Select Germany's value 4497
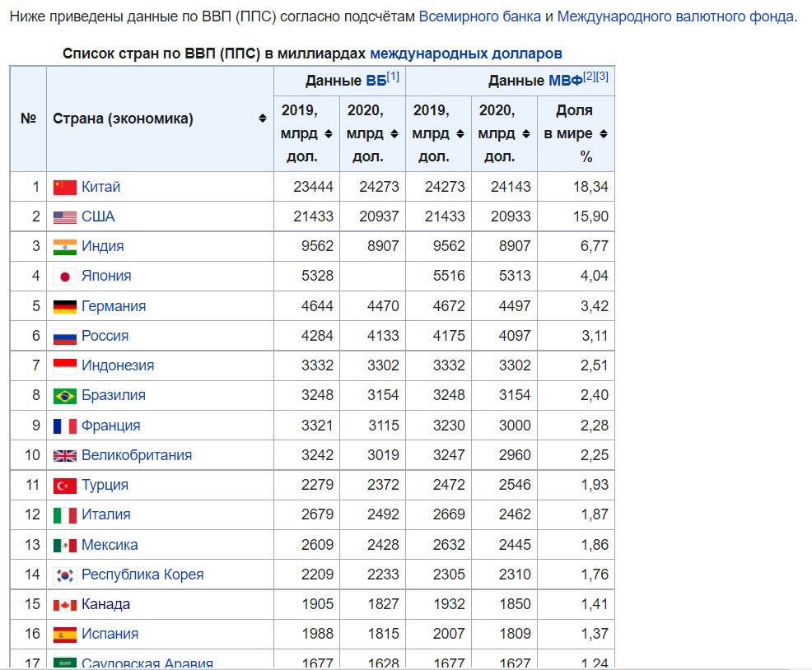This screenshot has width=812, height=670. [515, 306]
